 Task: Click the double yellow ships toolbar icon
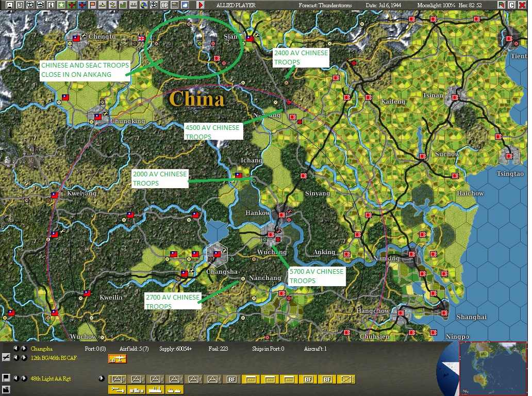[113, 5]
